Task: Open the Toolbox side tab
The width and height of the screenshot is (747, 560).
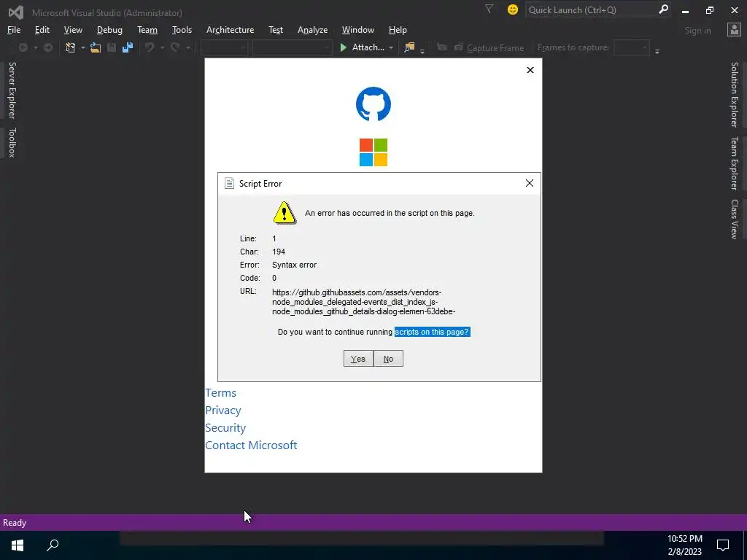Action: click(x=12, y=142)
